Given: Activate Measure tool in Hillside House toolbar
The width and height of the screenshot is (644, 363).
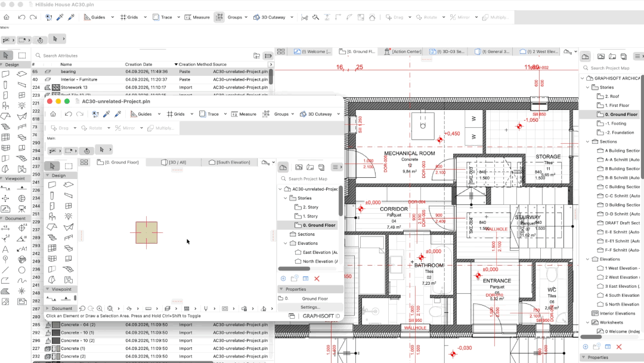Looking at the screenshot, I should (197, 17).
